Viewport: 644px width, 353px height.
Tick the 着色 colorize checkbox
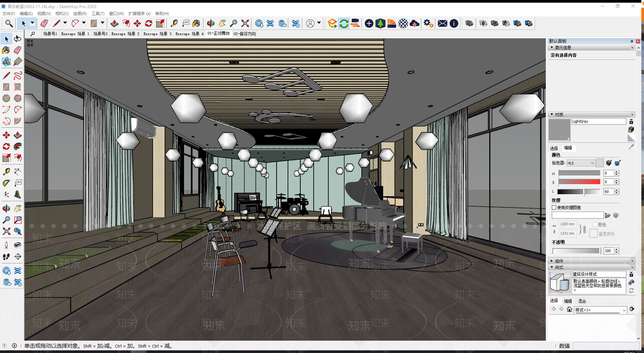pos(595,224)
